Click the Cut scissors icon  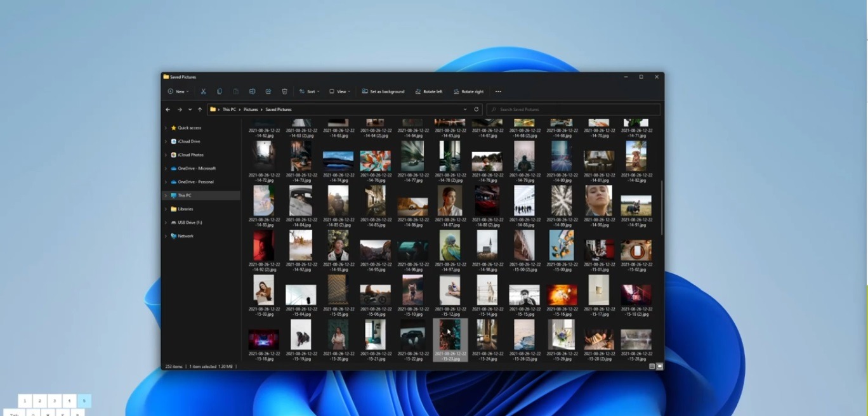click(203, 91)
